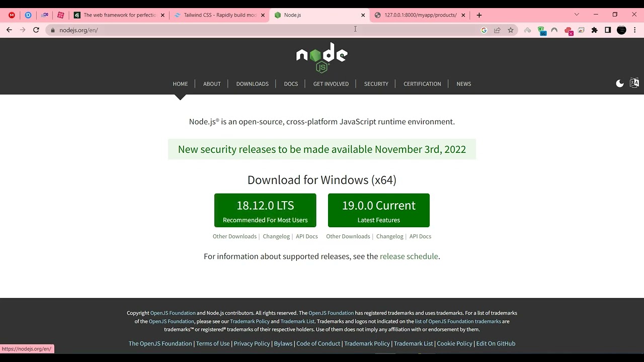Open the GET INVOLVED nav item
This screenshot has height=362, width=644.
[331, 84]
